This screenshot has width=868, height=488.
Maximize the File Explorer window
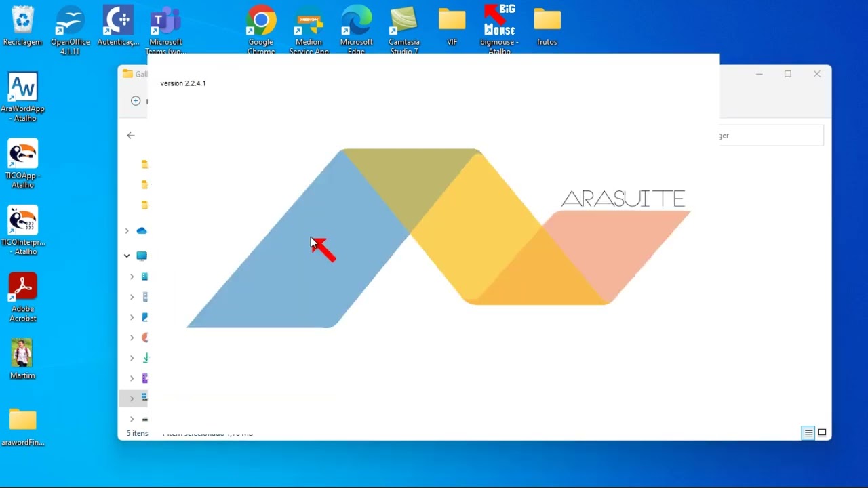(788, 74)
